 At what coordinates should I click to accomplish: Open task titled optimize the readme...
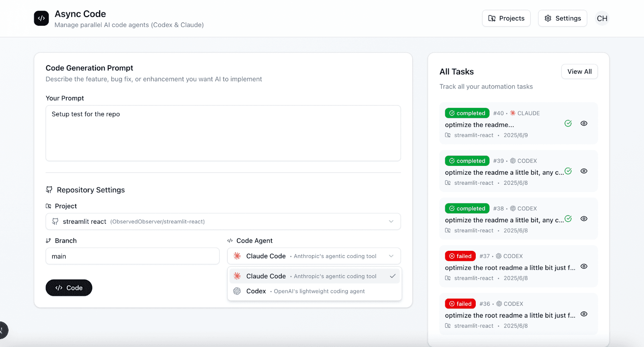tap(479, 125)
